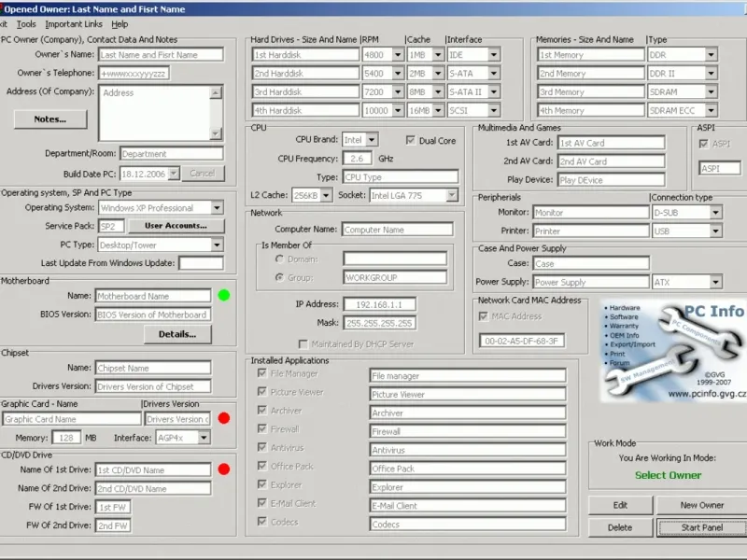
Task: Click the red indicator beside 1st CD/DVD drive
Action: [x=223, y=469]
